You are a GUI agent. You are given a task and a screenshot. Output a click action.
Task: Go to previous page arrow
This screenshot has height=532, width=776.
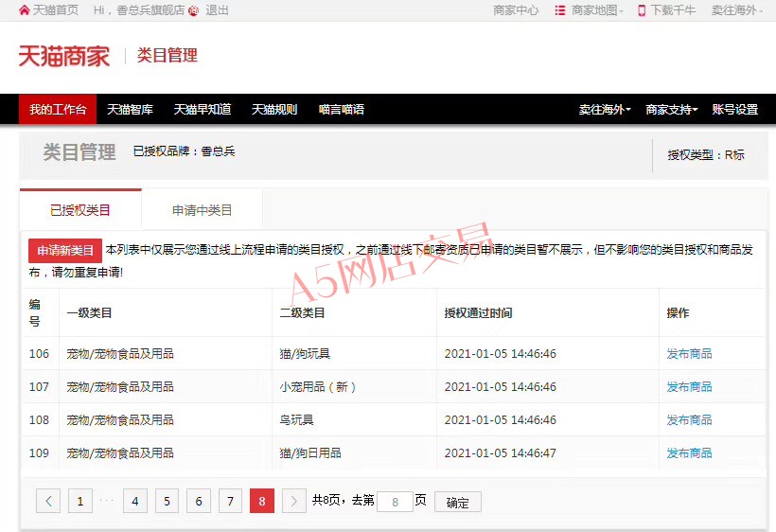tap(48, 501)
